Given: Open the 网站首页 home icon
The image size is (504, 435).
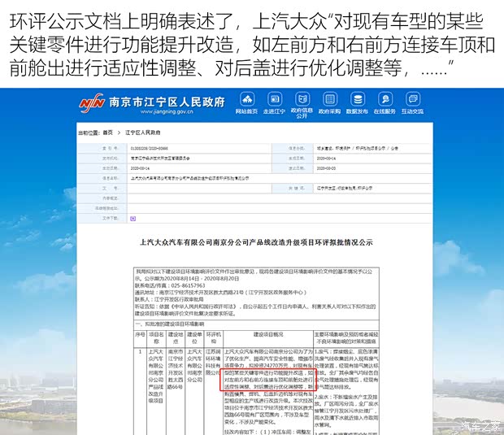Looking at the screenshot, I should click(x=247, y=99).
